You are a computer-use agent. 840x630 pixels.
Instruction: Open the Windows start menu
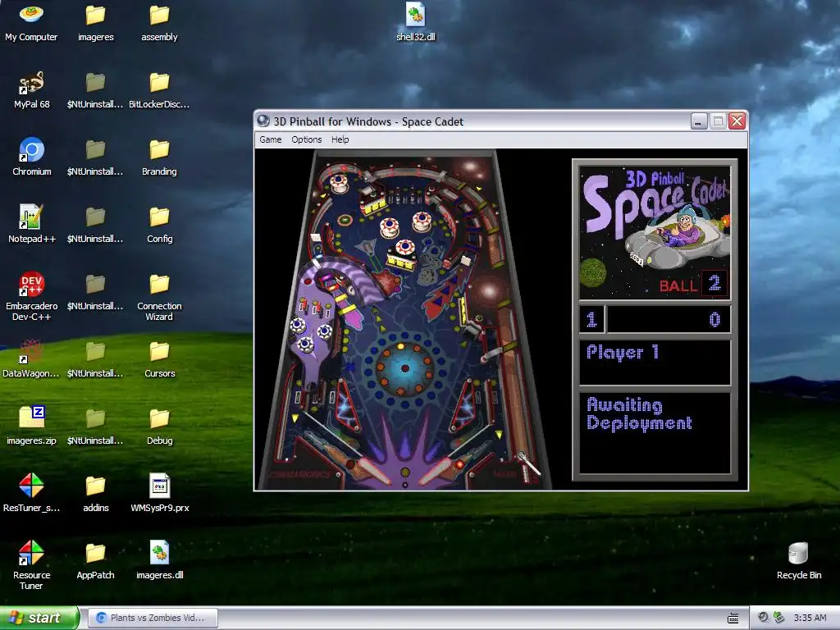(39, 618)
